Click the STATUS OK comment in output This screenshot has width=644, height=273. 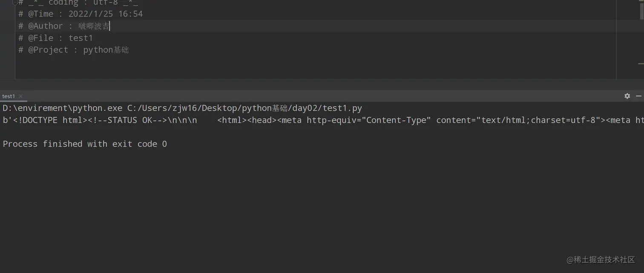coord(127,120)
